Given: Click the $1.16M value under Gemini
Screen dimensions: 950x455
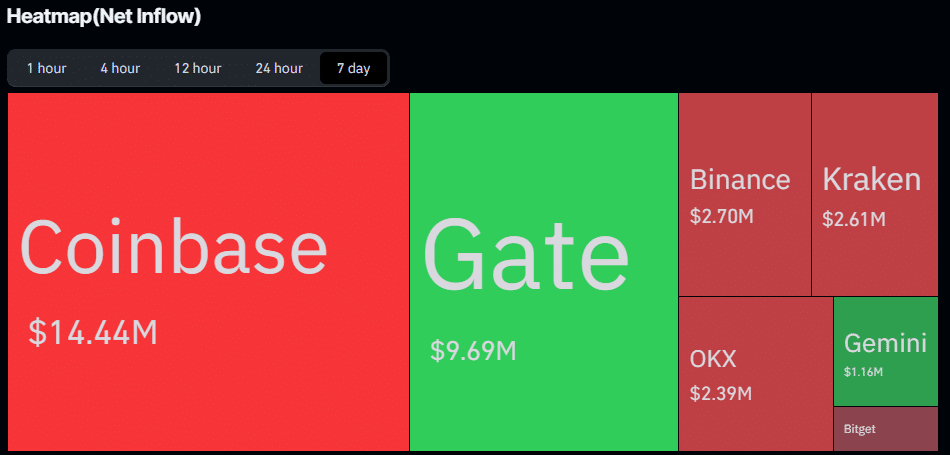Looking at the screenshot, I should click(863, 372).
